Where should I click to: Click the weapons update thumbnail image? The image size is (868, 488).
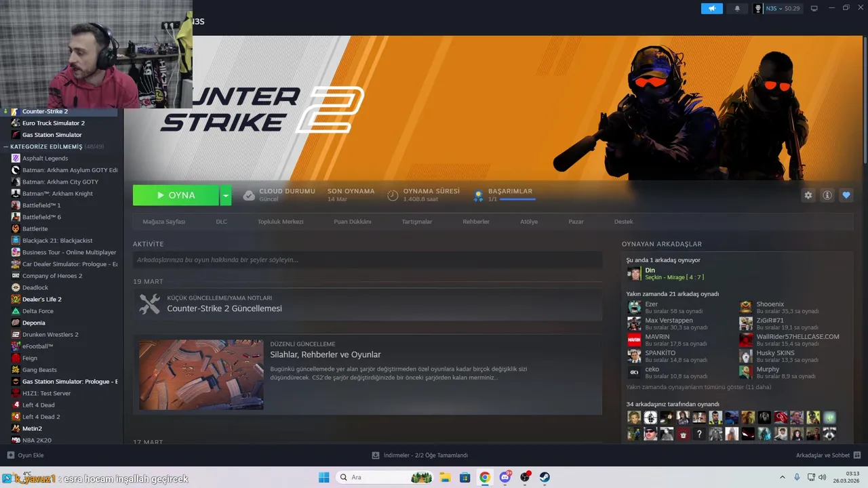pos(201,375)
